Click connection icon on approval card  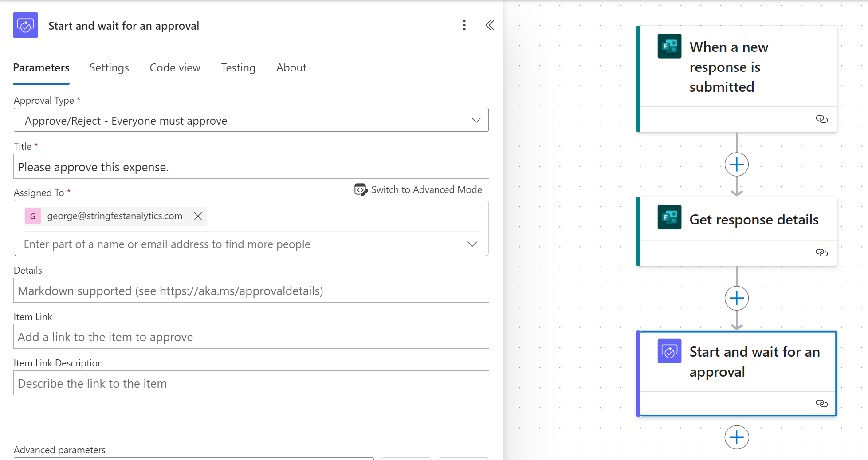(x=821, y=403)
